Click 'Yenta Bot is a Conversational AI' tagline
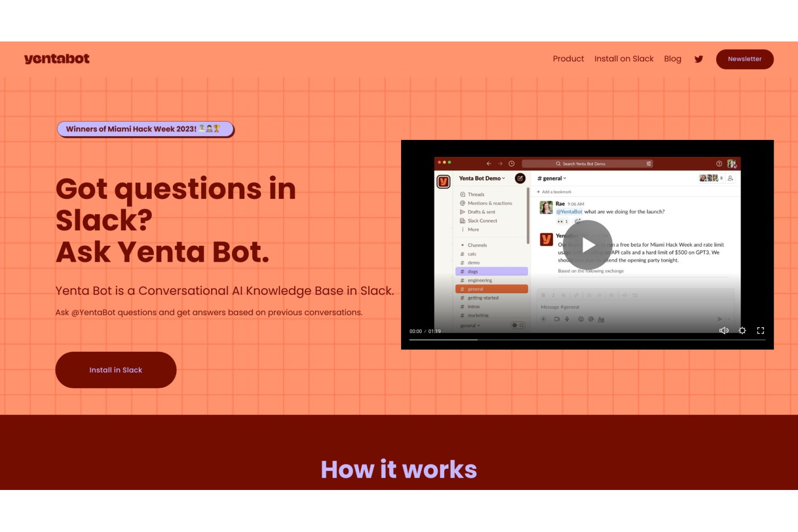 225,290
